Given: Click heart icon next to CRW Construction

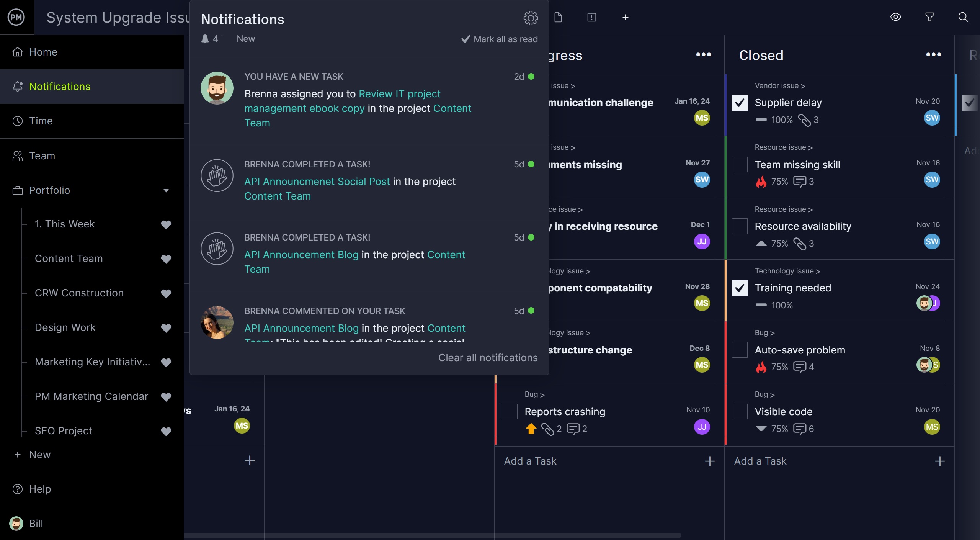Looking at the screenshot, I should click(x=166, y=293).
